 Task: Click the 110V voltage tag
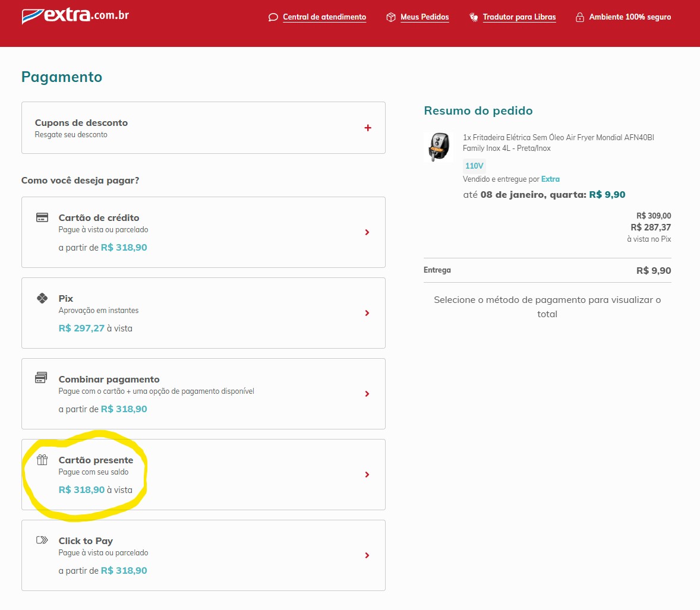(x=474, y=166)
